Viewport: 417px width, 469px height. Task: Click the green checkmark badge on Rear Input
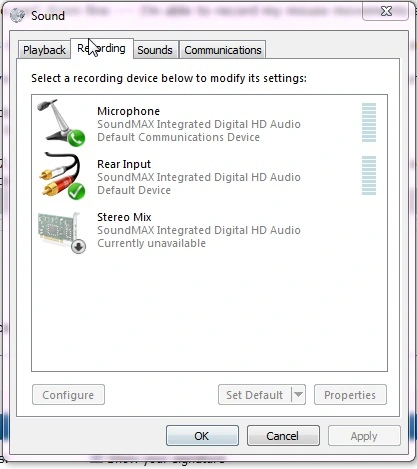click(x=76, y=191)
